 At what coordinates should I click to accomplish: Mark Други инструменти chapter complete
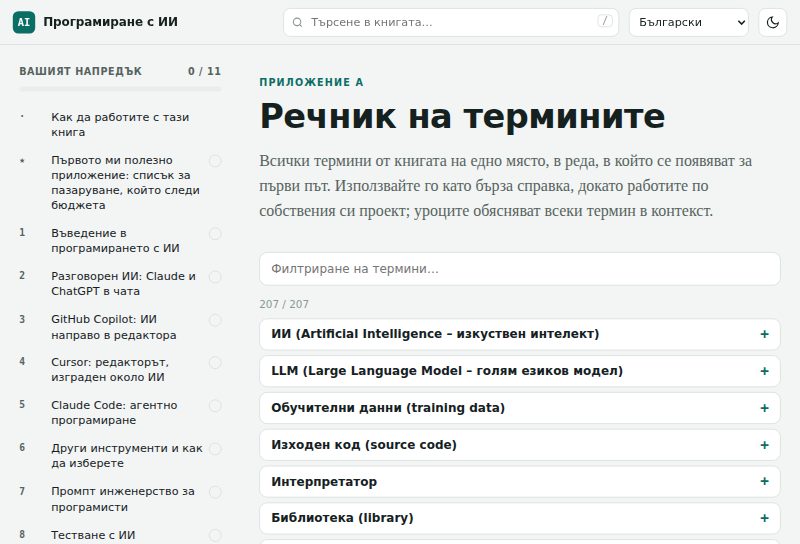215,449
